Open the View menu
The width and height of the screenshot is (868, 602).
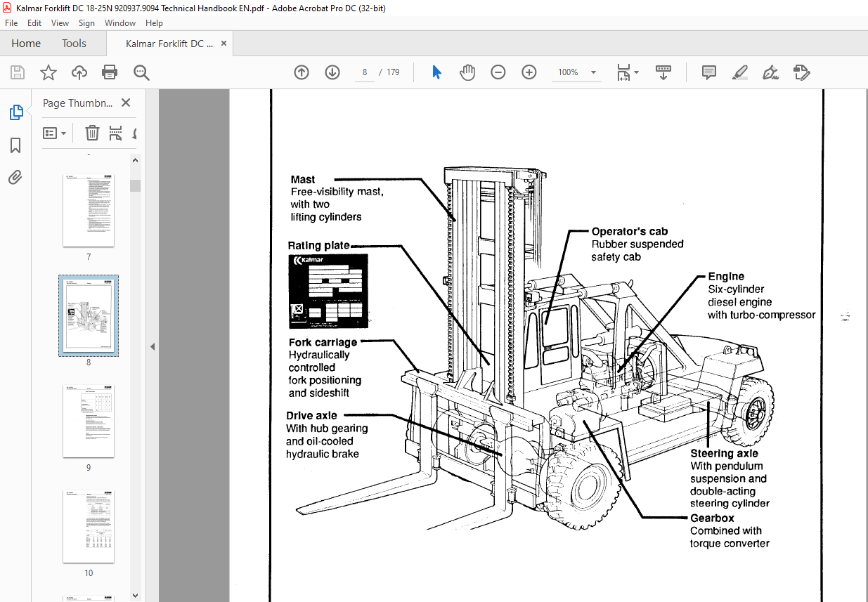[x=60, y=23]
